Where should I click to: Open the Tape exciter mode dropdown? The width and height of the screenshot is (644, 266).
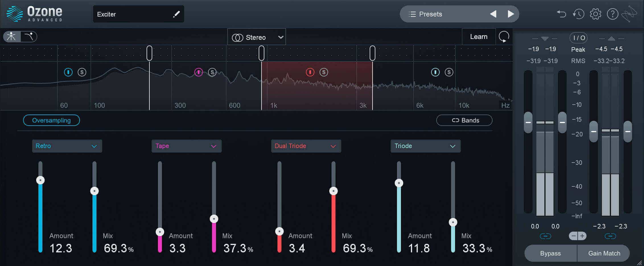pos(186,146)
